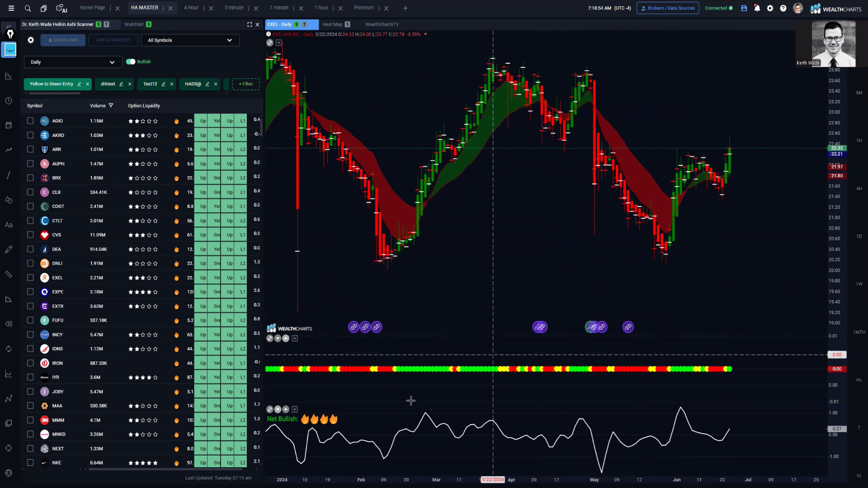Viewport: 868px width, 488px height.
Task: Open the 1 hour tab options menu
Action: click(333, 8)
